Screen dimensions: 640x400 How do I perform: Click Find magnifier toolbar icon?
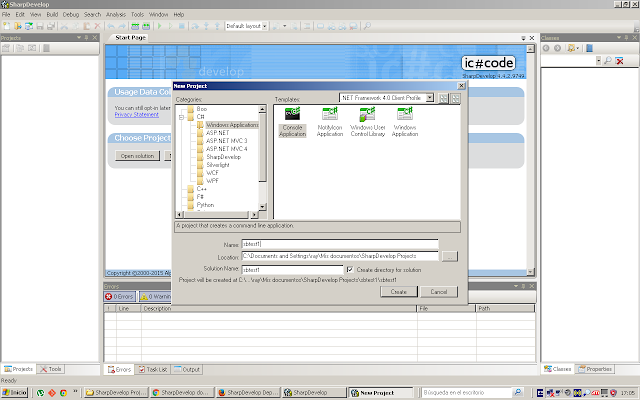pos(367,26)
